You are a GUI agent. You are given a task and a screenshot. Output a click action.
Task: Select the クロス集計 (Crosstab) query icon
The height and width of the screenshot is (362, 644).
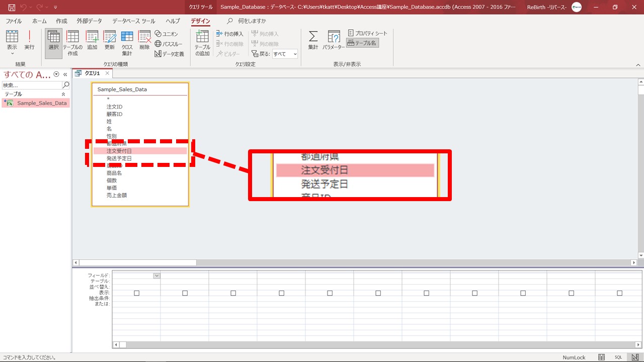(127, 42)
